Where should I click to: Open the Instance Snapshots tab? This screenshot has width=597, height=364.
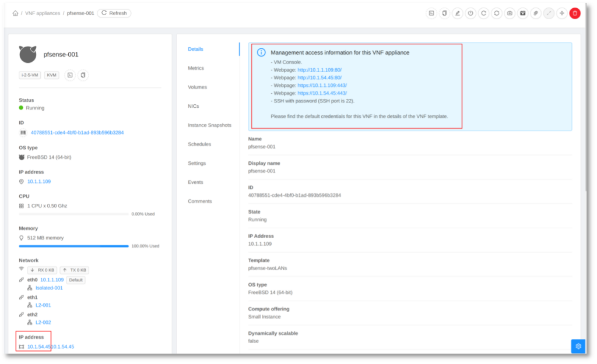pos(209,125)
